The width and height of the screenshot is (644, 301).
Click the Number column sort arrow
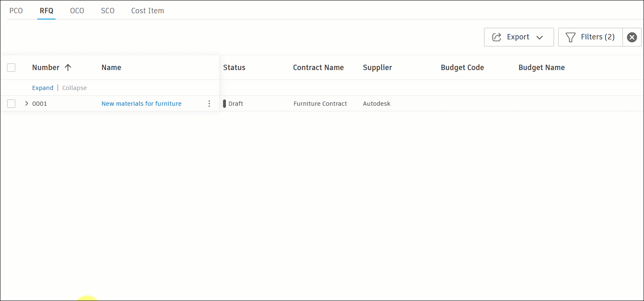pos(68,68)
